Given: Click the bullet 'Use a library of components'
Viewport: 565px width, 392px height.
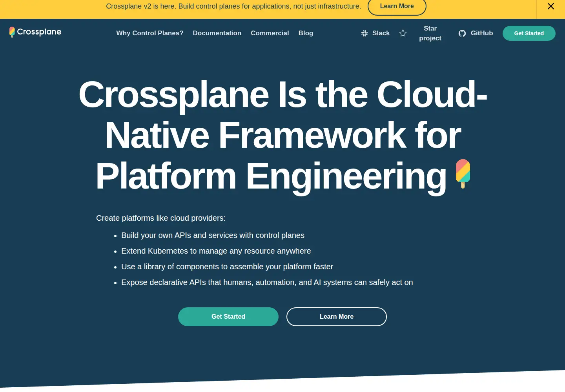Looking at the screenshot, I should point(227,267).
